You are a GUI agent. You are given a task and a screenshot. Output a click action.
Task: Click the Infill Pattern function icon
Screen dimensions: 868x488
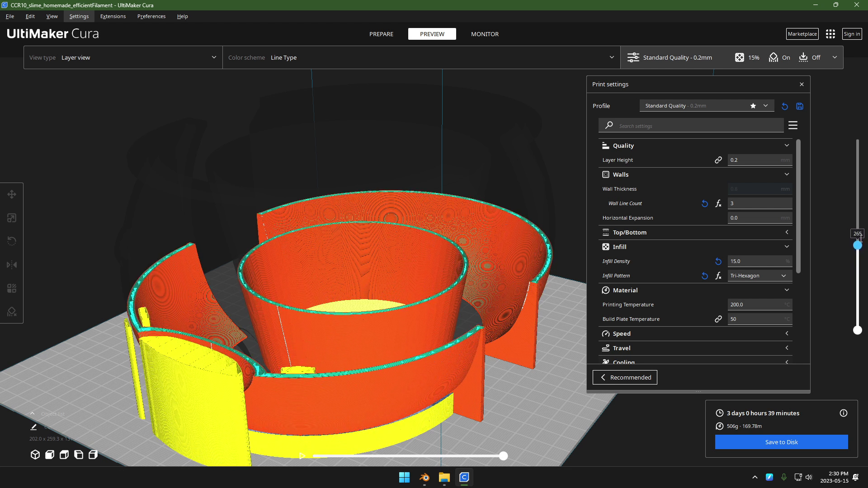tap(718, 276)
